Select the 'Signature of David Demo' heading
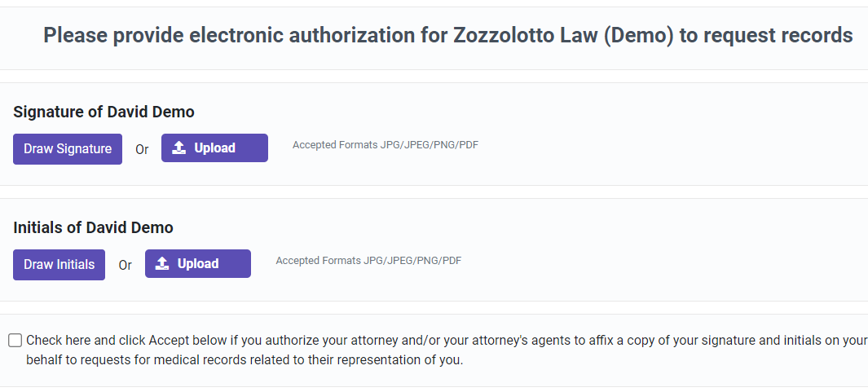 [x=104, y=112]
